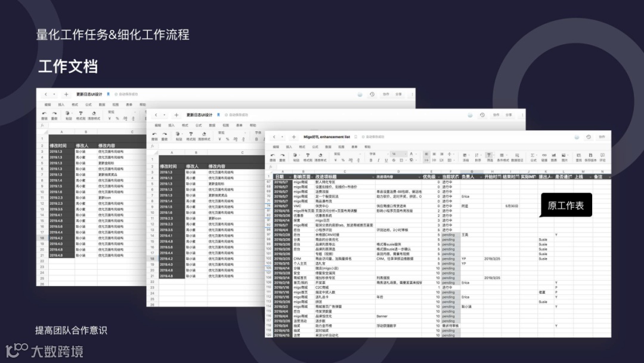Toggle filter (筛选) in Migo window toolbar

pyautogui.click(x=489, y=158)
